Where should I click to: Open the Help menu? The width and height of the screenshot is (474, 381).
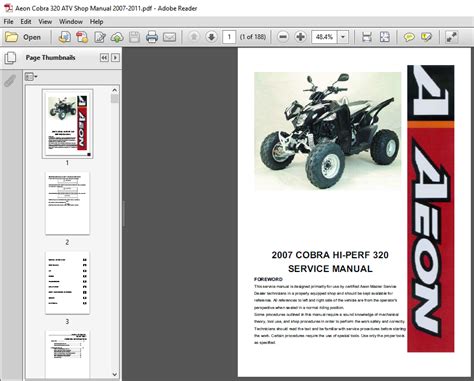point(96,22)
